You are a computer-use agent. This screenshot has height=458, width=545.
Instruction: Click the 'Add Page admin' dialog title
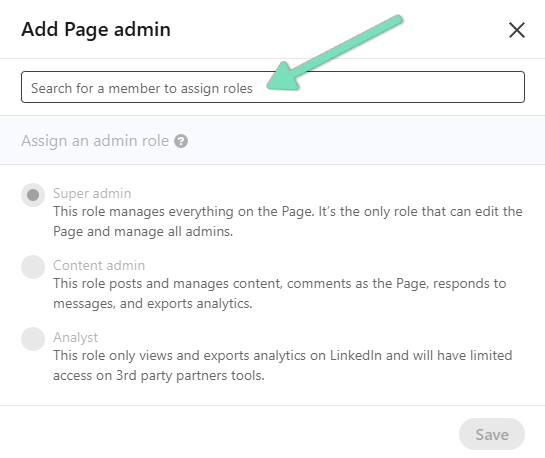coord(96,30)
